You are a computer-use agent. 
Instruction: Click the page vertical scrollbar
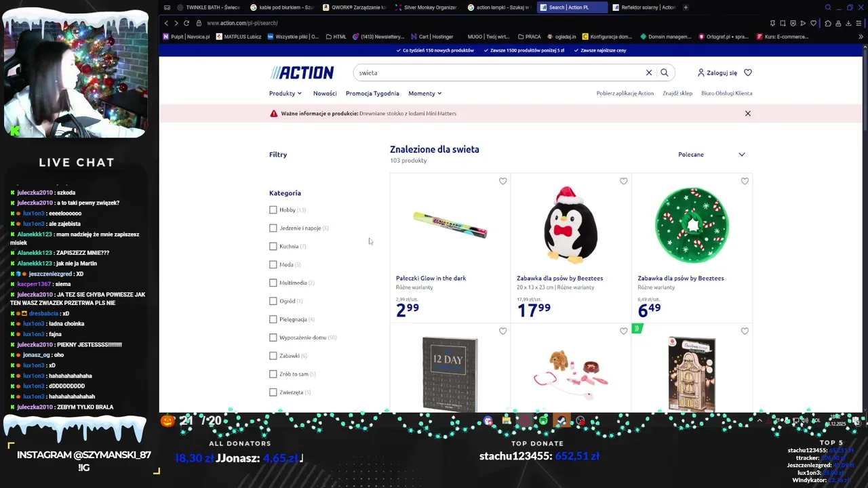(865, 88)
